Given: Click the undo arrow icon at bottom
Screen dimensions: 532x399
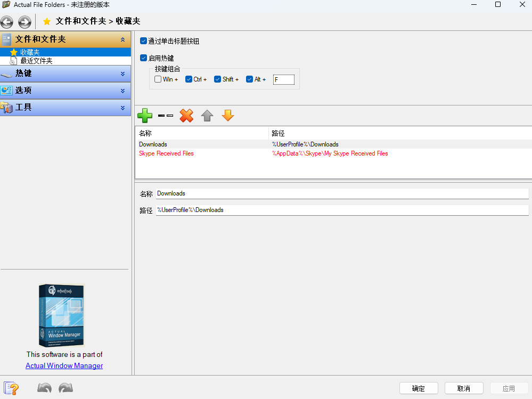Looking at the screenshot, I should 44,388.
